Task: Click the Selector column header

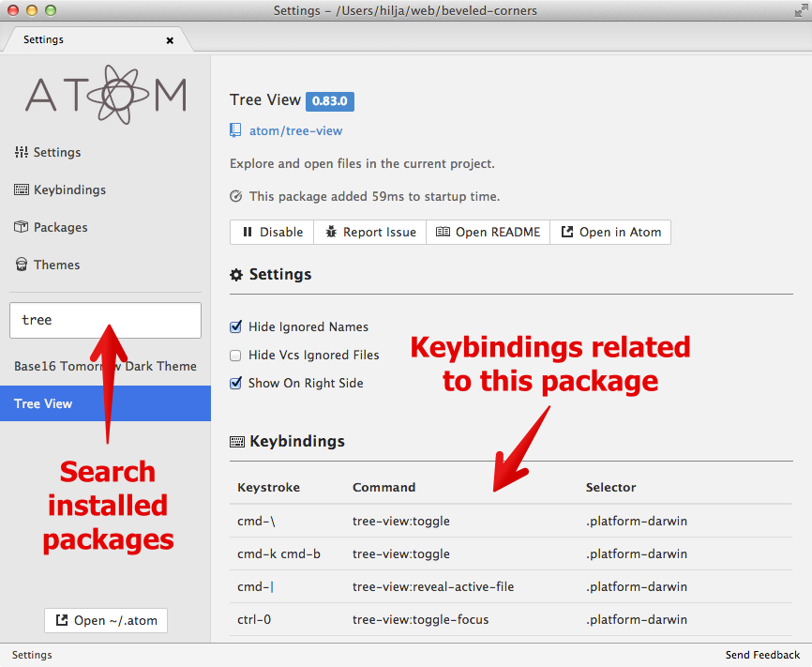Action: point(610,487)
